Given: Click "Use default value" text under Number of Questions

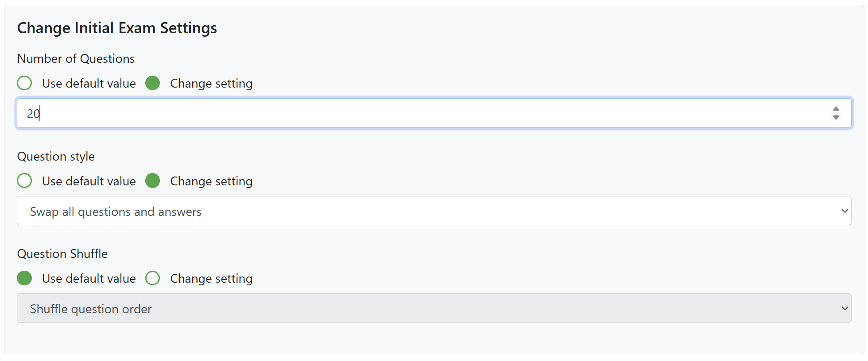Looking at the screenshot, I should pyautogui.click(x=89, y=84).
